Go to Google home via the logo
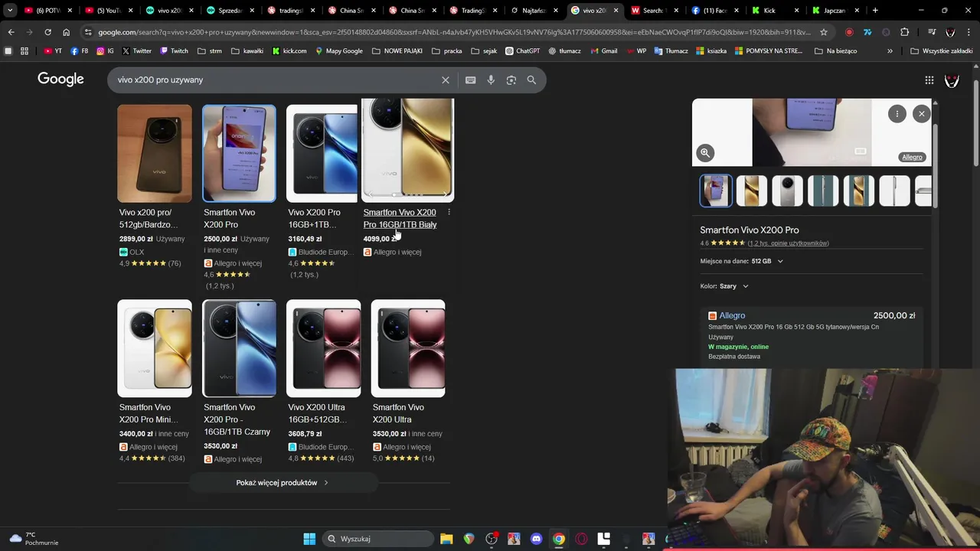The width and height of the screenshot is (980, 551). [x=60, y=80]
